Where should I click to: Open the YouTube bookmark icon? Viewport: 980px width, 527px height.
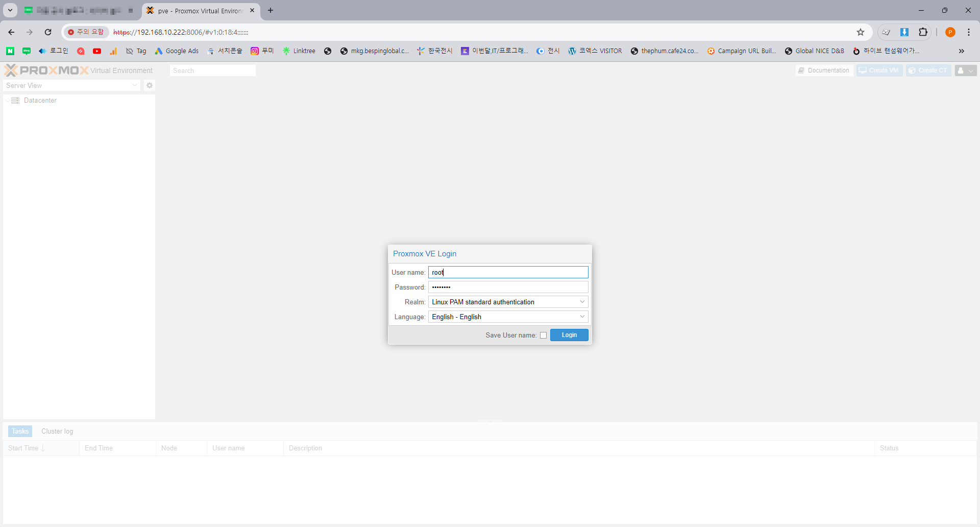97,51
